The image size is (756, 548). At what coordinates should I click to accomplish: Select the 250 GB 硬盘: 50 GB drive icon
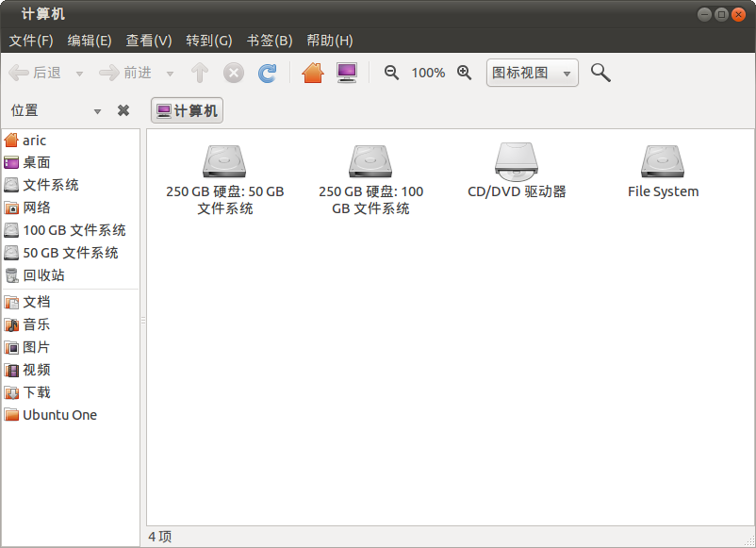(x=224, y=161)
